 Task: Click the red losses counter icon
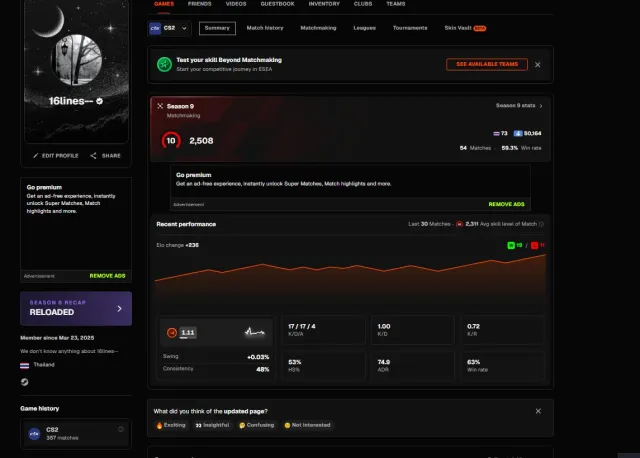point(534,245)
